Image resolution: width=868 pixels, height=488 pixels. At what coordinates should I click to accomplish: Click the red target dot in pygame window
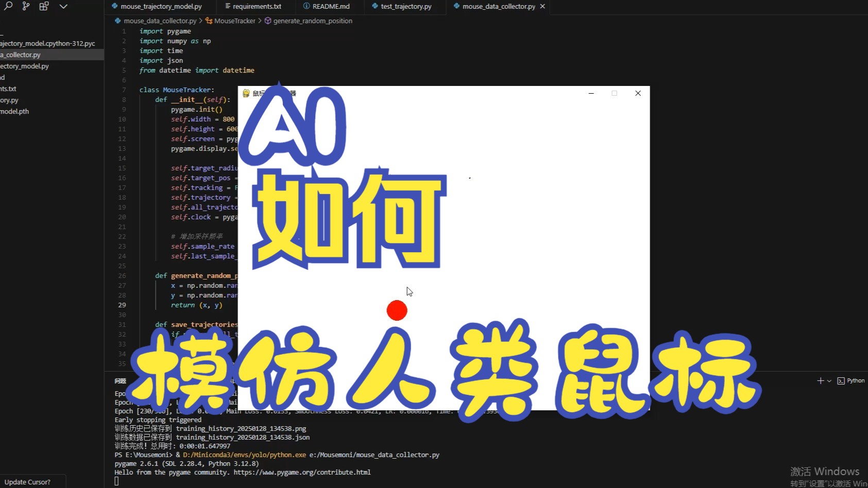point(397,310)
